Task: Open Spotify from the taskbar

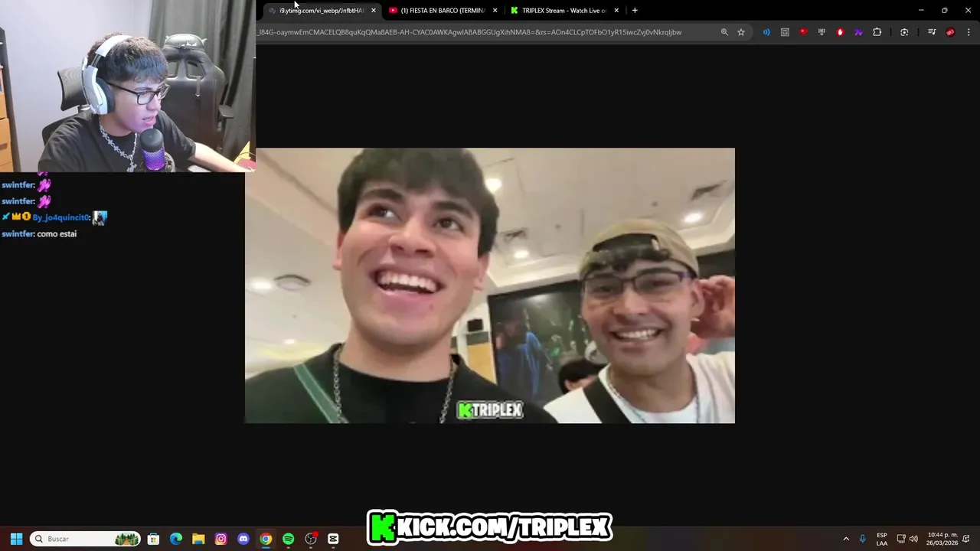Action: tap(288, 539)
